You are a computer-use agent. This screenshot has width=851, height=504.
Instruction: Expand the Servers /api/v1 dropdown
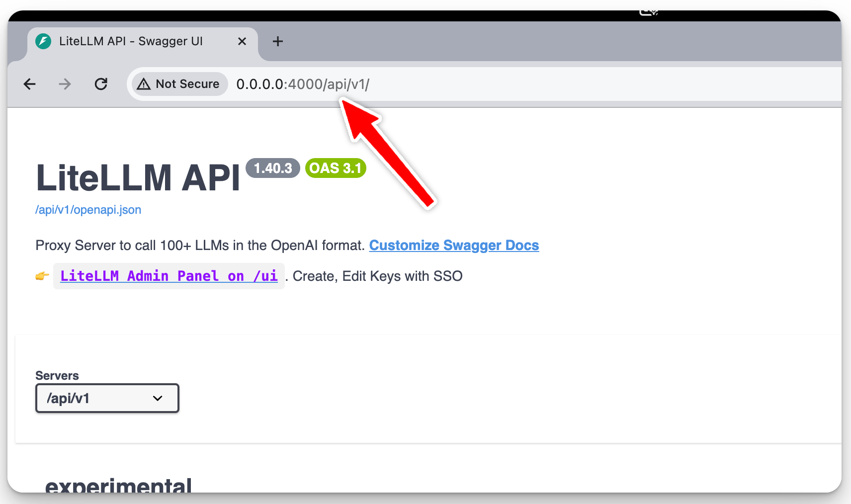coord(107,398)
